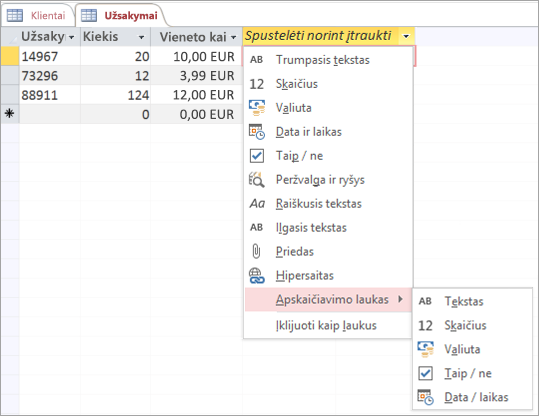Click Apskaičiavimo laukas menu entry
Screen dimensions: 539x416
[328, 299]
